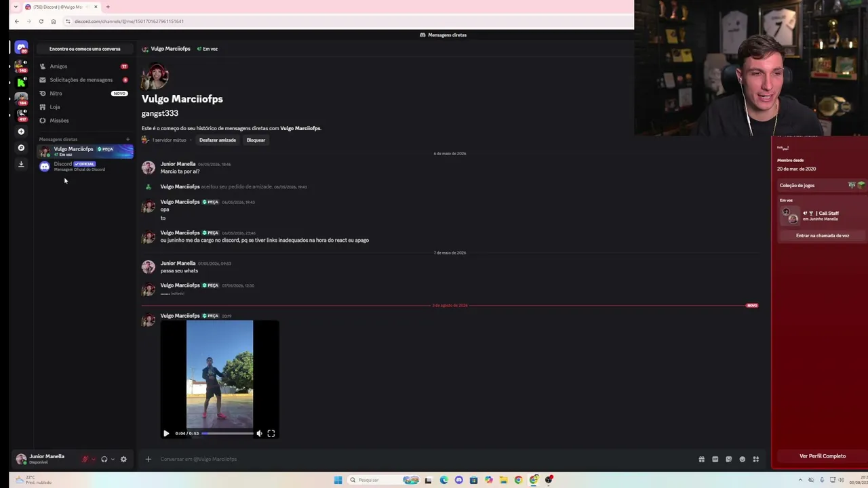Open the official Discord DM
This screenshot has width=868, height=488.
pos(85,166)
